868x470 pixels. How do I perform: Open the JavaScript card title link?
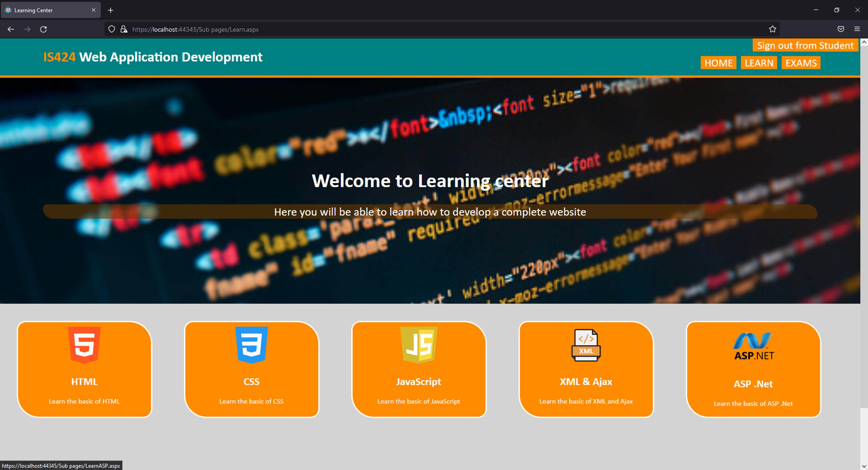[418, 382]
